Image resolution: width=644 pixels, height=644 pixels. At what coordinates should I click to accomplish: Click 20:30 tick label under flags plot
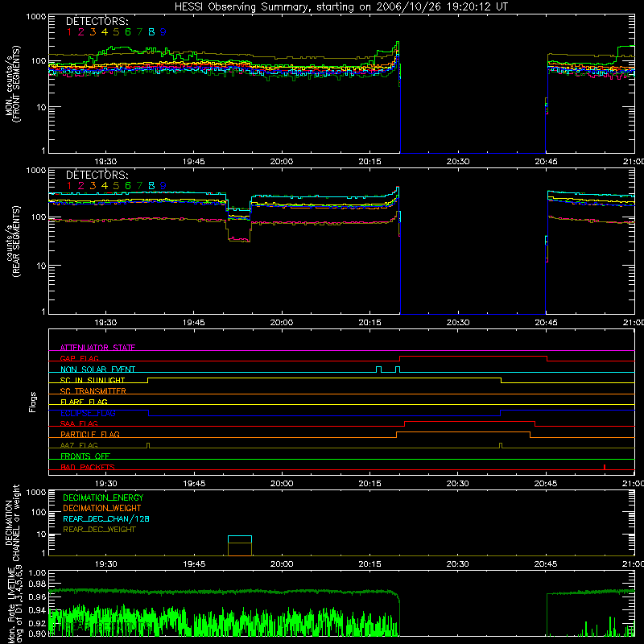point(457,484)
